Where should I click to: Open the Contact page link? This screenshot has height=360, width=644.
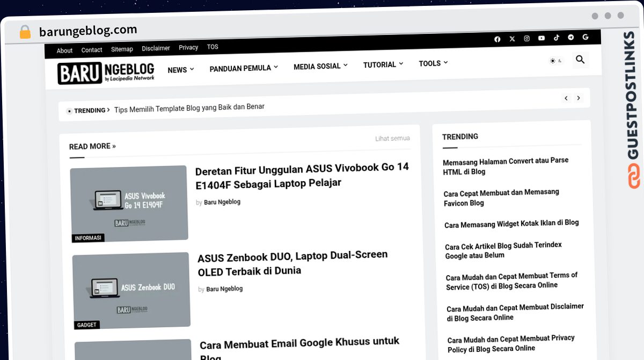pyautogui.click(x=92, y=50)
